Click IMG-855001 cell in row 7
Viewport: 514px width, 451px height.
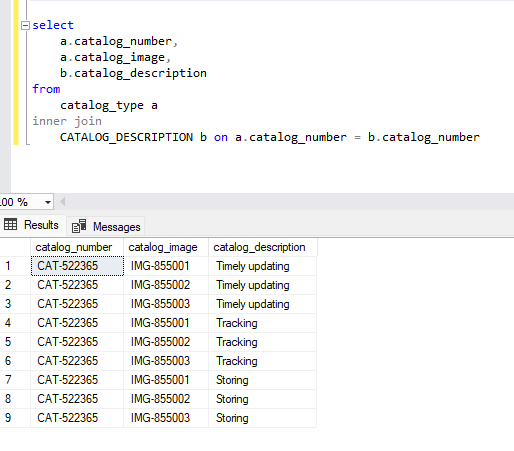[x=166, y=380]
